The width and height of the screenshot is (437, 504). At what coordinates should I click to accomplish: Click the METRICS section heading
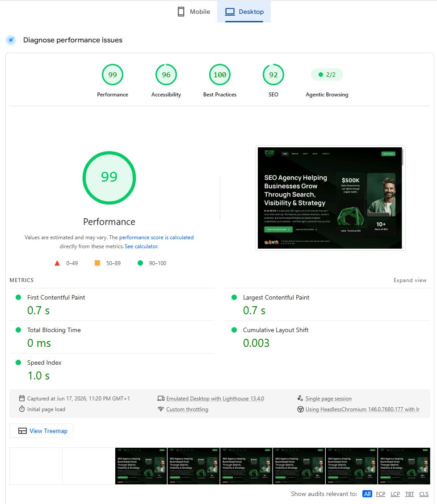click(x=21, y=280)
